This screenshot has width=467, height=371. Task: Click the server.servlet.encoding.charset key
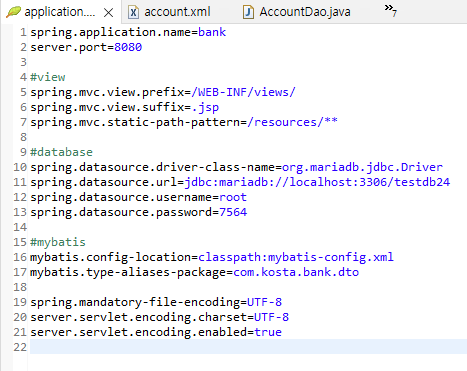click(x=138, y=317)
